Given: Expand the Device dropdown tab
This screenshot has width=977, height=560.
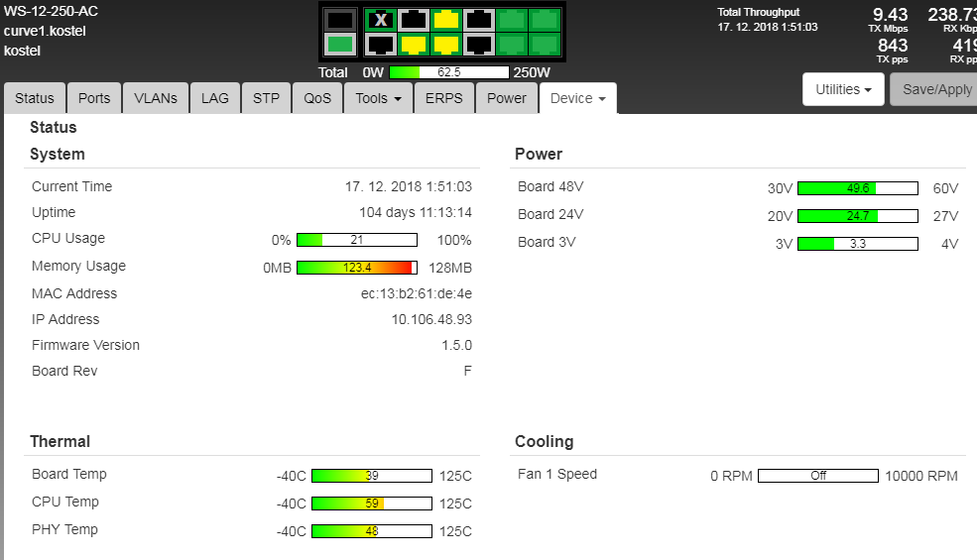Looking at the screenshot, I should pyautogui.click(x=577, y=98).
